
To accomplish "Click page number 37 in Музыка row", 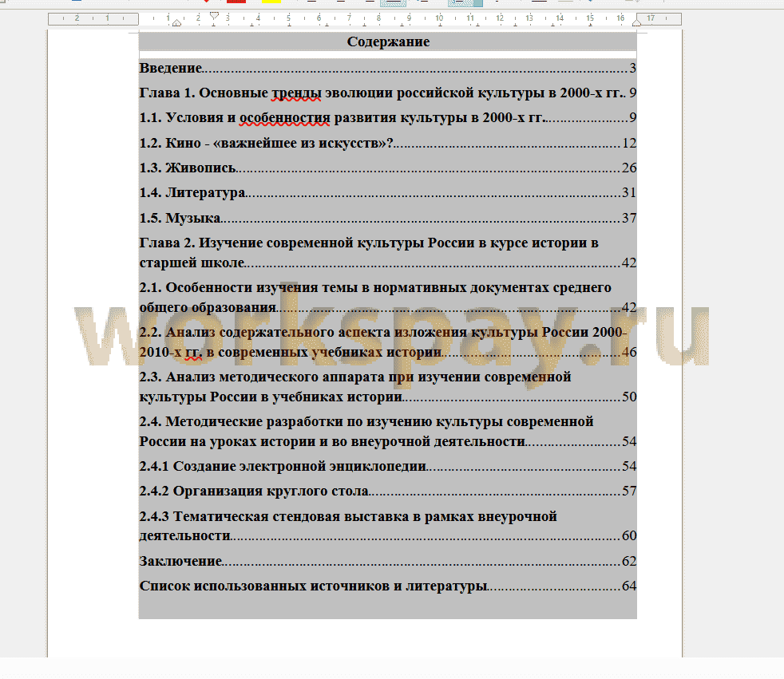I will click(x=629, y=218).
